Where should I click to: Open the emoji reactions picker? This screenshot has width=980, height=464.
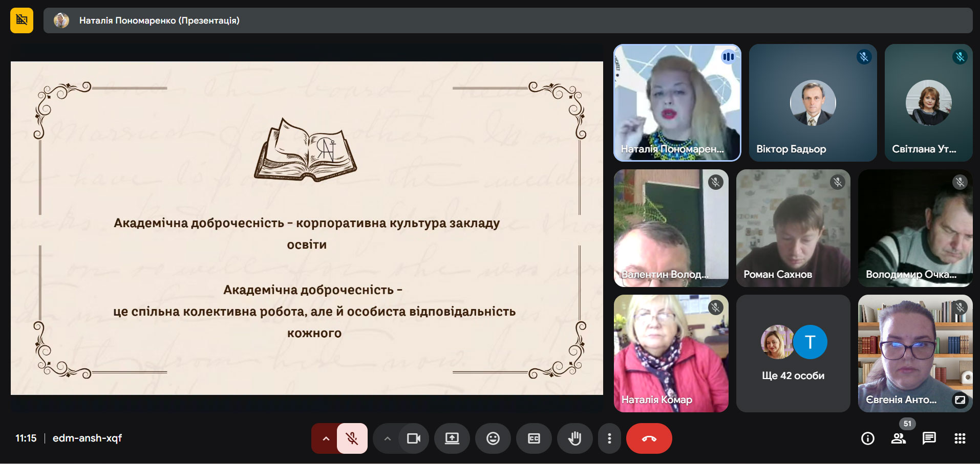coord(493,438)
